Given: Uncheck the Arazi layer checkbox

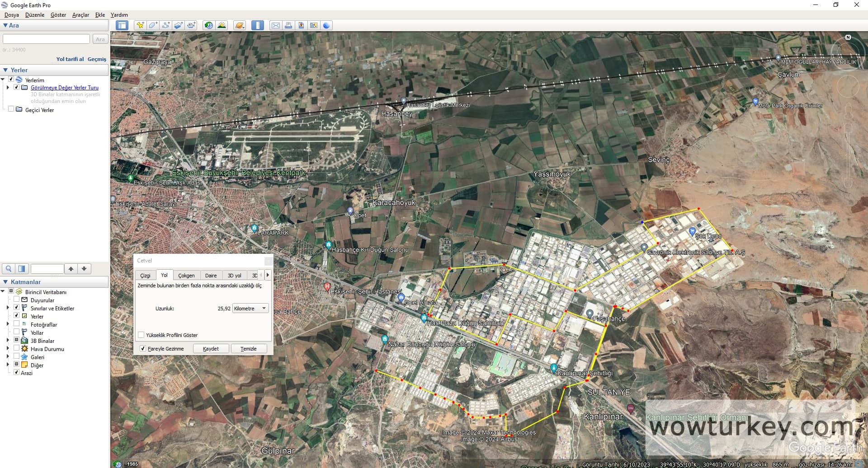Looking at the screenshot, I should tap(17, 372).
